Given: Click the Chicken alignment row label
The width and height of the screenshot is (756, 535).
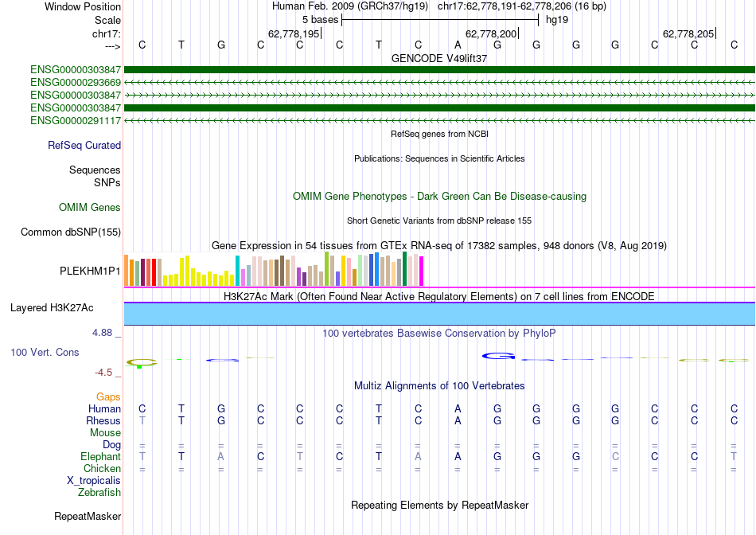Looking at the screenshot, I should click(102, 469).
